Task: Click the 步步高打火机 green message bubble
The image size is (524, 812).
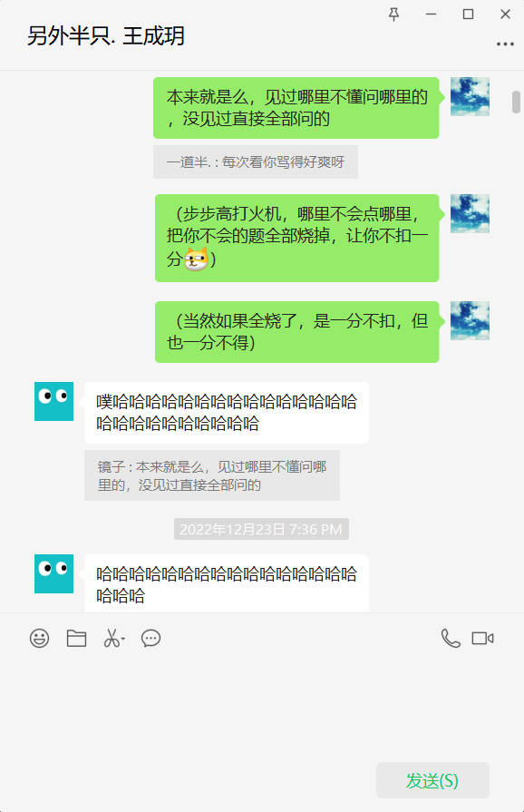Action: [297, 238]
